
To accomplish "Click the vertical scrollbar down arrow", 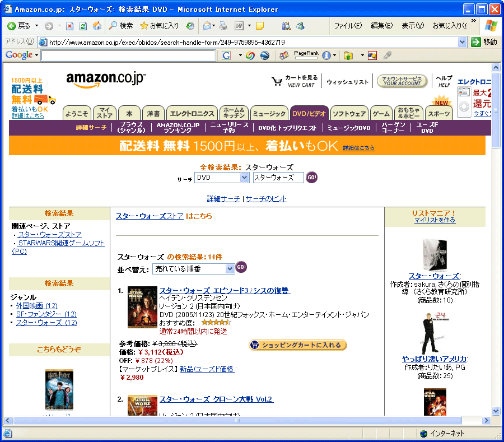I will [x=496, y=411].
